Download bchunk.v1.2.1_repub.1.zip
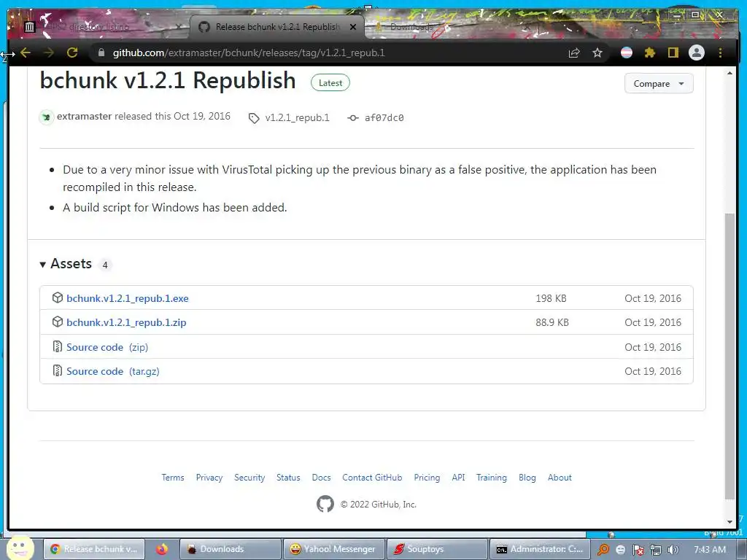 click(126, 322)
